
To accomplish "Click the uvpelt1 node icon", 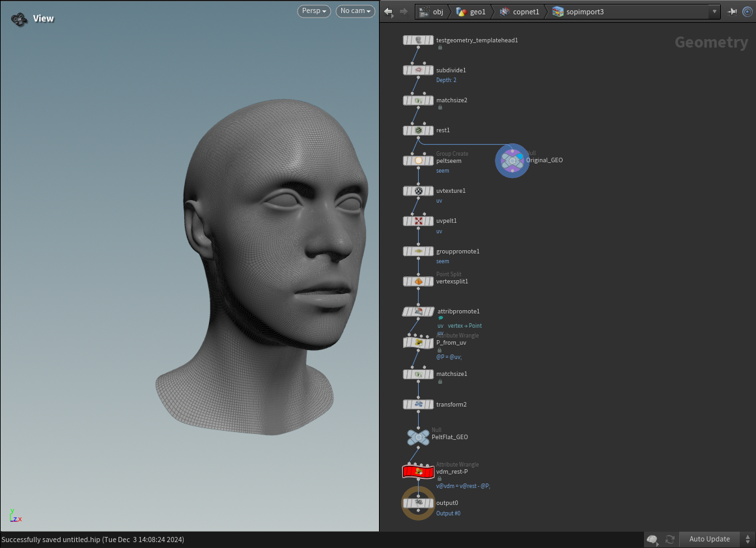I will [419, 221].
